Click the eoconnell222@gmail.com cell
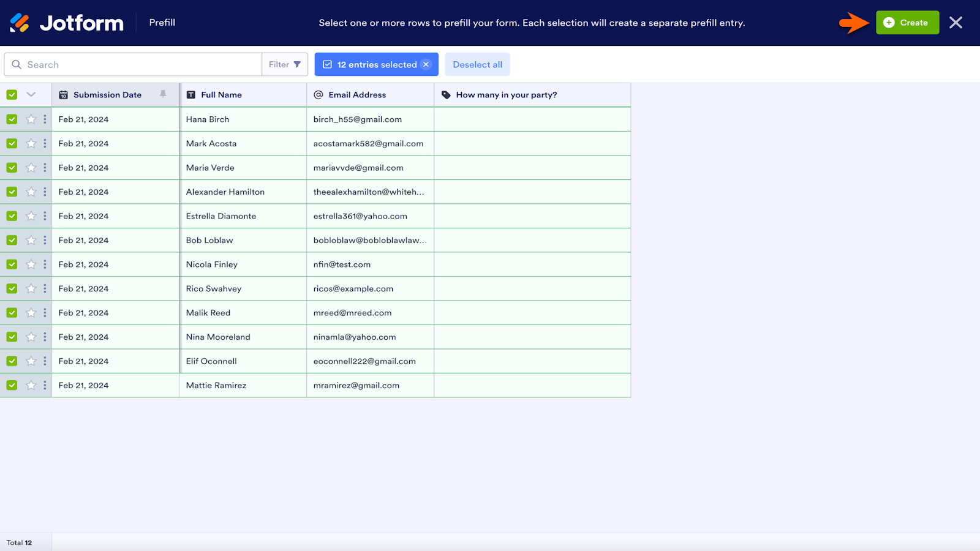980x551 pixels. click(371, 361)
